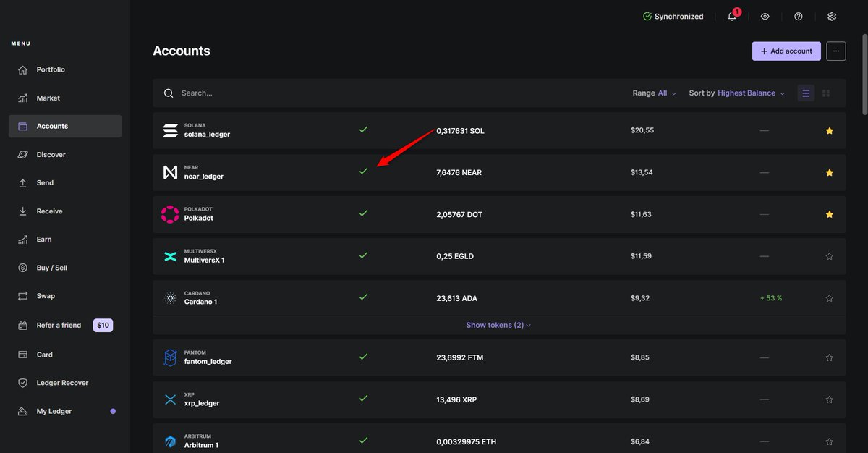Image resolution: width=868 pixels, height=453 pixels.
Task: Click the + 53 % Cardano change
Action: (771, 298)
